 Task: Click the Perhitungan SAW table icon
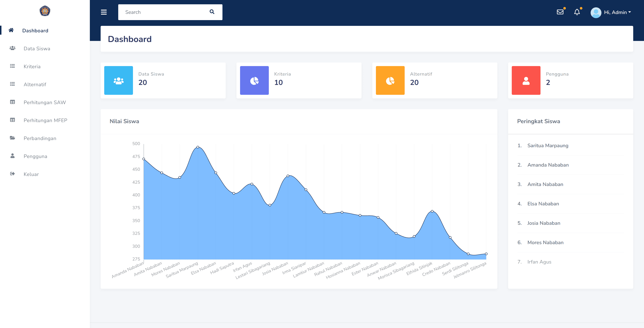[13, 102]
